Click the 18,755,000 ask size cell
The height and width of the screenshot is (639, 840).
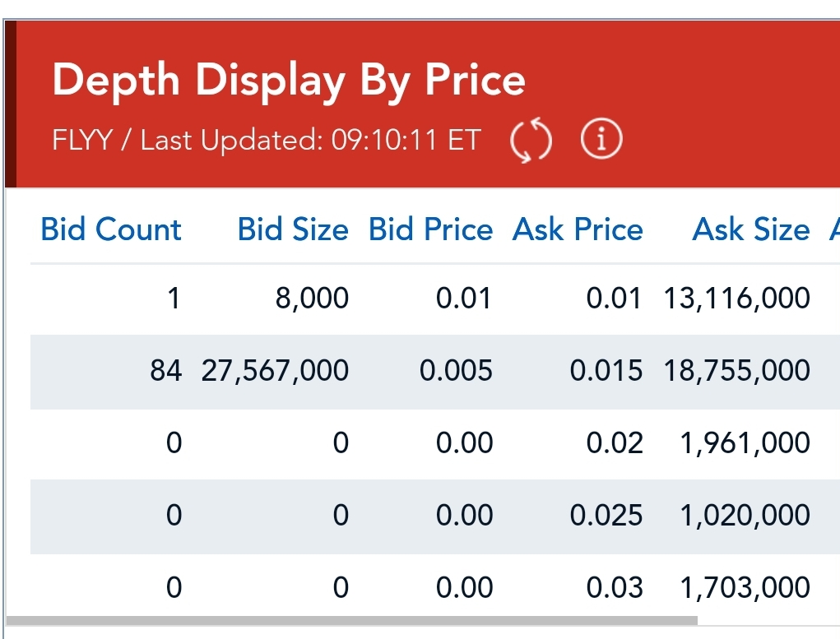(737, 371)
